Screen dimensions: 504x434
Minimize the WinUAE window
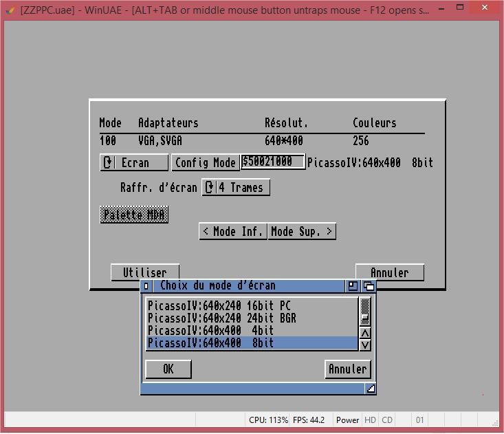(x=441, y=9)
